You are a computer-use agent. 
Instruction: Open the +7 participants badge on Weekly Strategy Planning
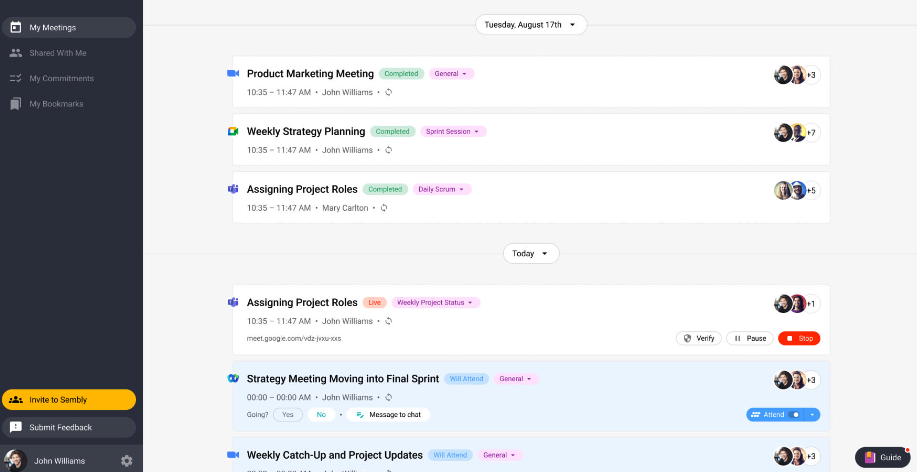[812, 133]
